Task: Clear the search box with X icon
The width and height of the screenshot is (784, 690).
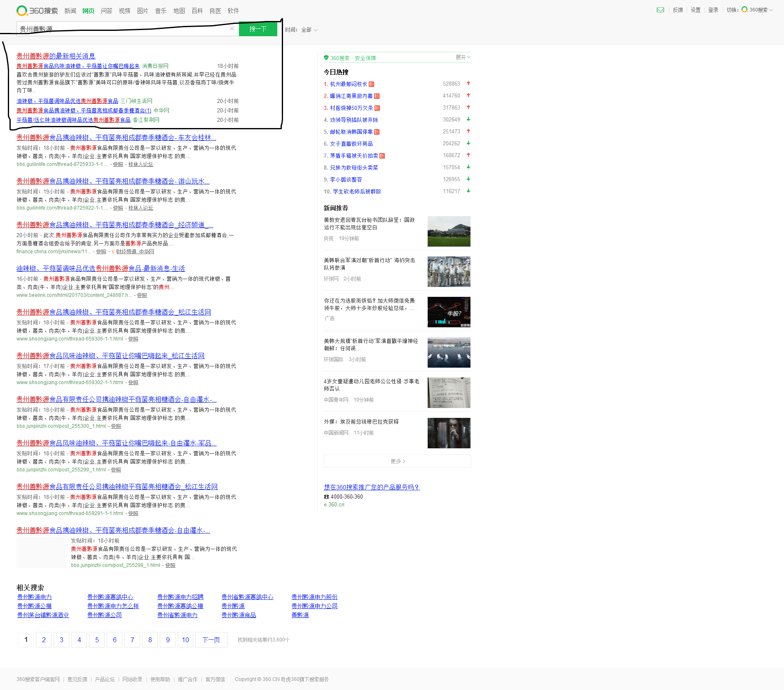Action: point(232,28)
